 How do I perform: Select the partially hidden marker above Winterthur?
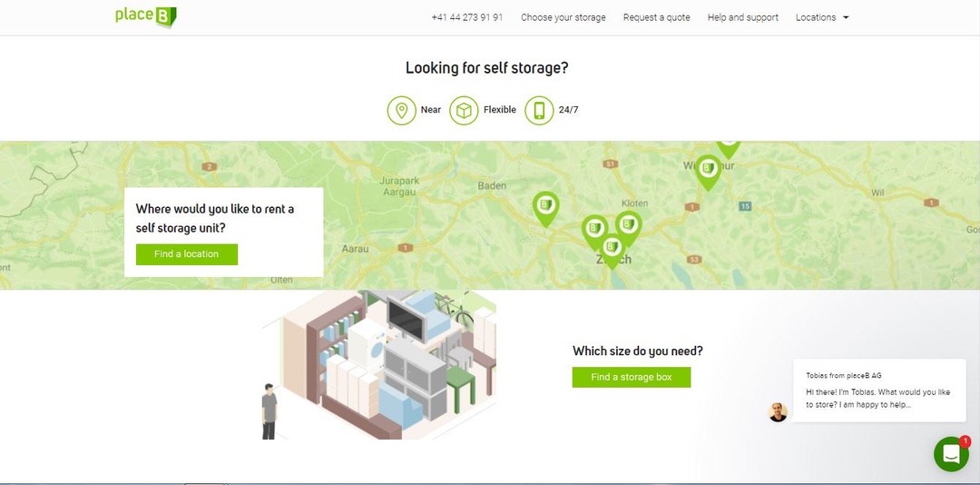pos(728,145)
